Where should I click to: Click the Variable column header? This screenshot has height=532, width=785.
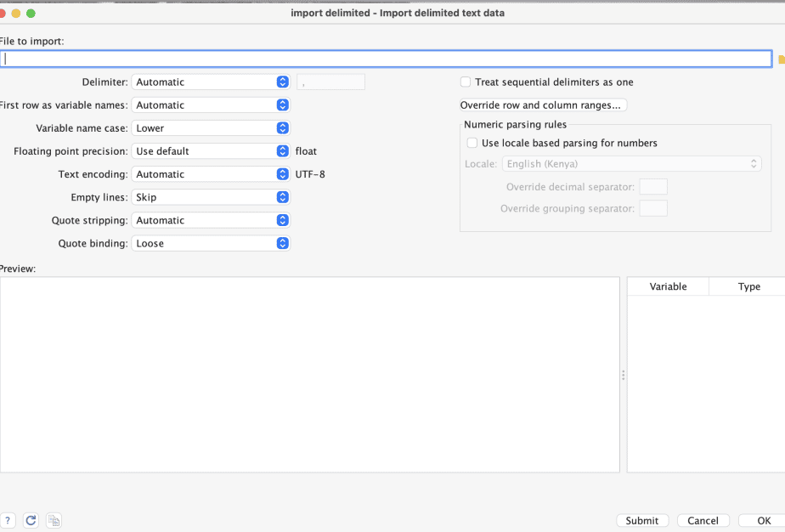click(x=668, y=286)
